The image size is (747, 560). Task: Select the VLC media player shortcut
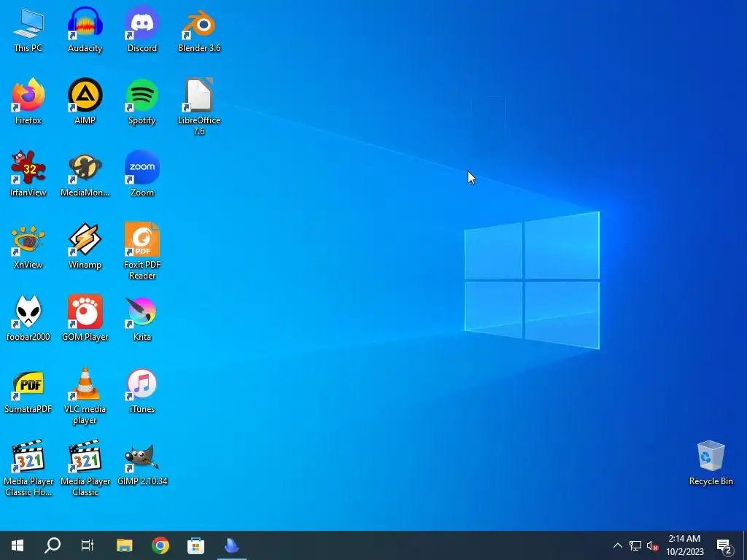[x=85, y=396]
